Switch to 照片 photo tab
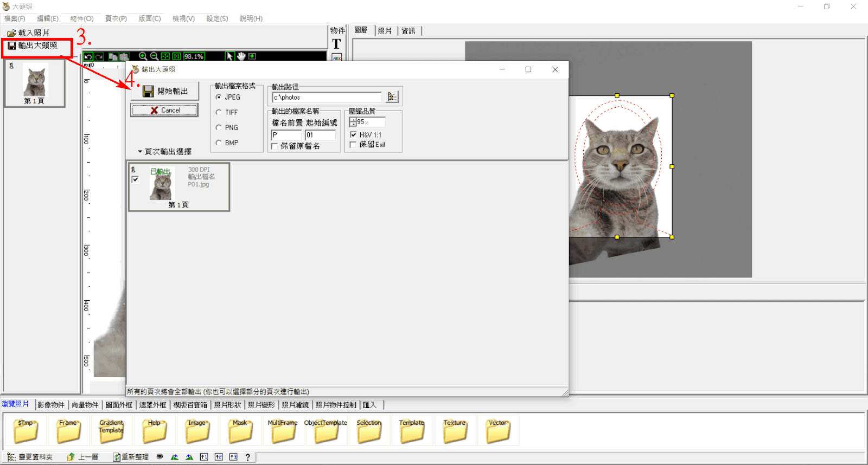 385,31
